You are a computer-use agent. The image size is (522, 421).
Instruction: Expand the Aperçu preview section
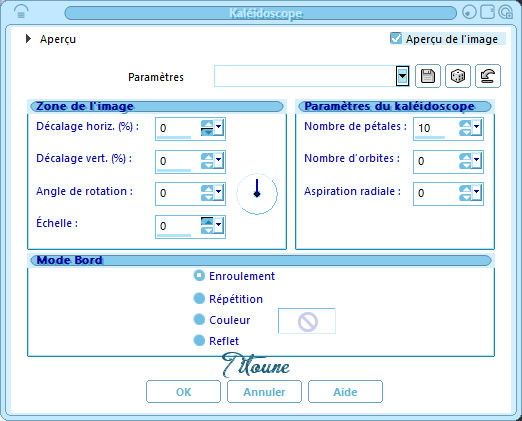click(x=28, y=39)
